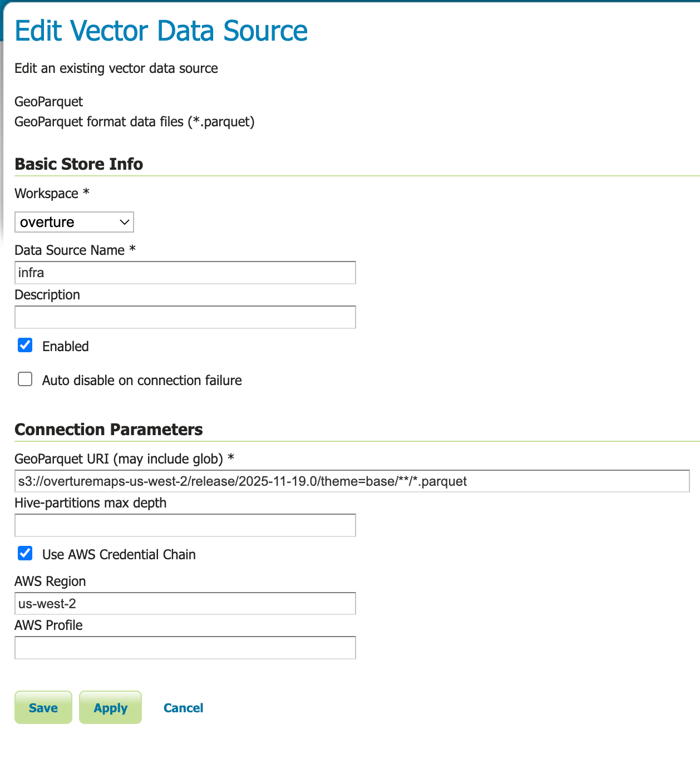The image size is (700, 759).
Task: Click the Workspace dropdown chevron arrow
Action: pyautogui.click(x=124, y=222)
